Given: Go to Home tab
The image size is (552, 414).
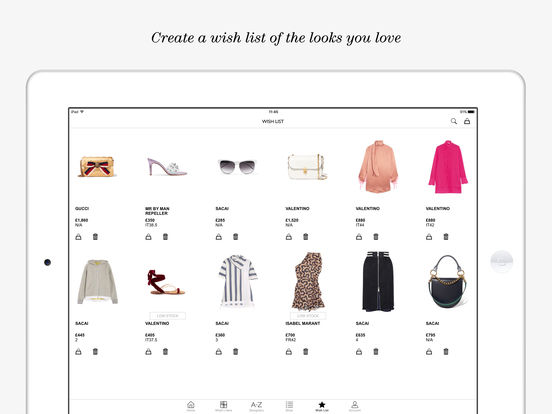Looking at the screenshot, I should coord(191,406).
